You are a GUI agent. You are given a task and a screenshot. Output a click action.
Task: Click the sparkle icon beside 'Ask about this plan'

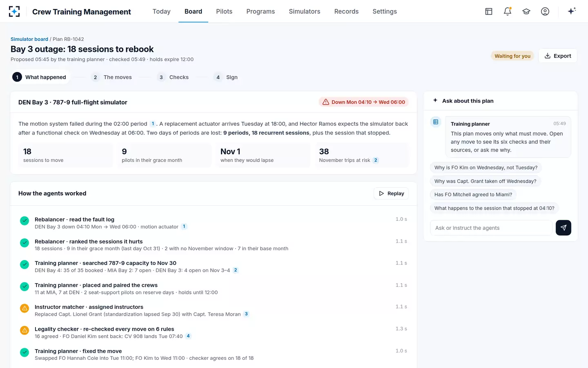tap(435, 101)
